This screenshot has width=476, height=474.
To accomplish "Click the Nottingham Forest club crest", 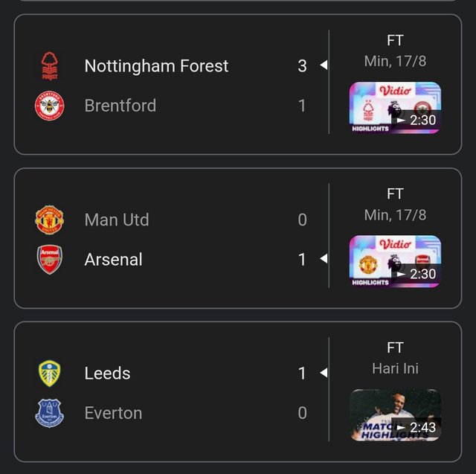I will point(50,66).
